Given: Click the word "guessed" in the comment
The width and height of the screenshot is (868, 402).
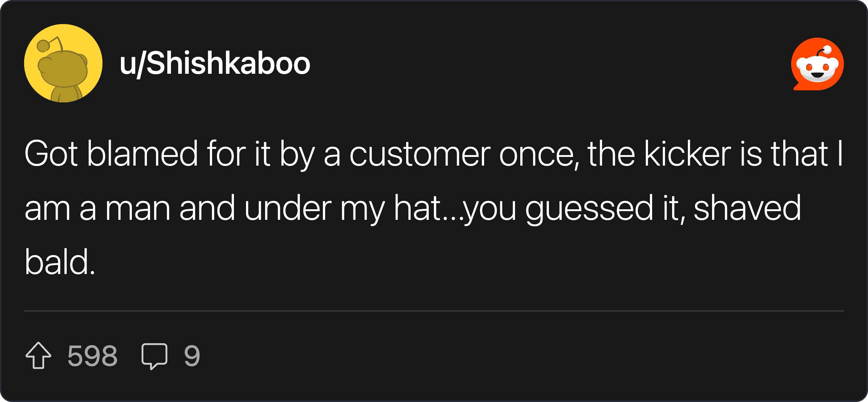Looking at the screenshot, I should click(x=589, y=208).
